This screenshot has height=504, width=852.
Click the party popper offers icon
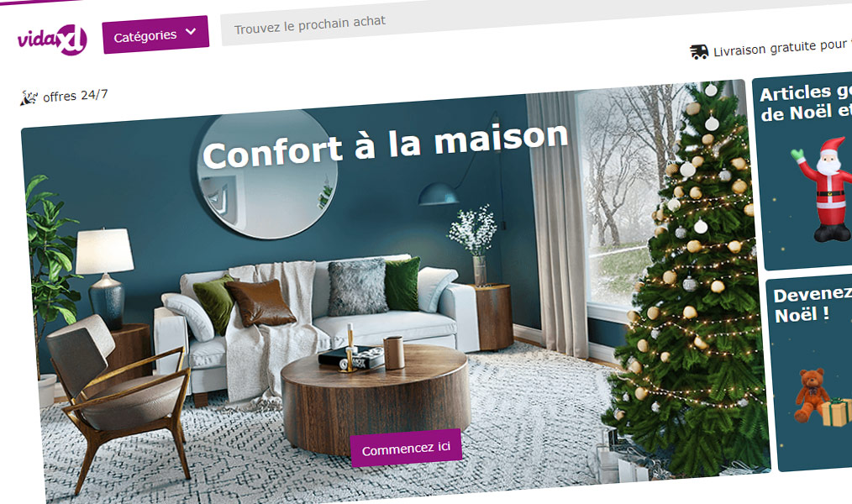point(29,97)
